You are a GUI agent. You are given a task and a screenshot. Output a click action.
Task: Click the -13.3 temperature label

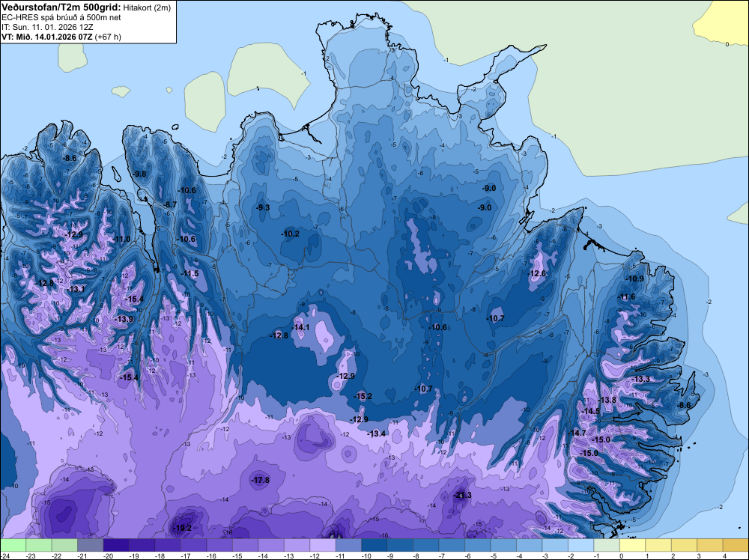pos(641,379)
